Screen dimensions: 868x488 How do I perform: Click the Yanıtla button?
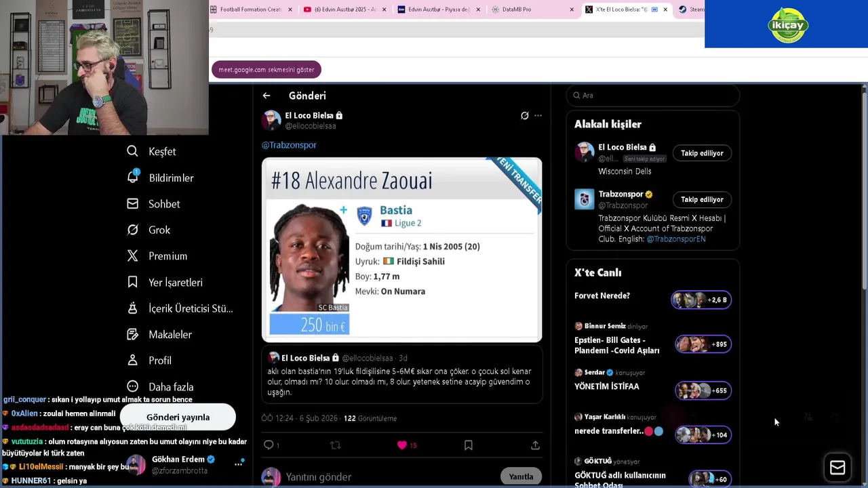(521, 476)
